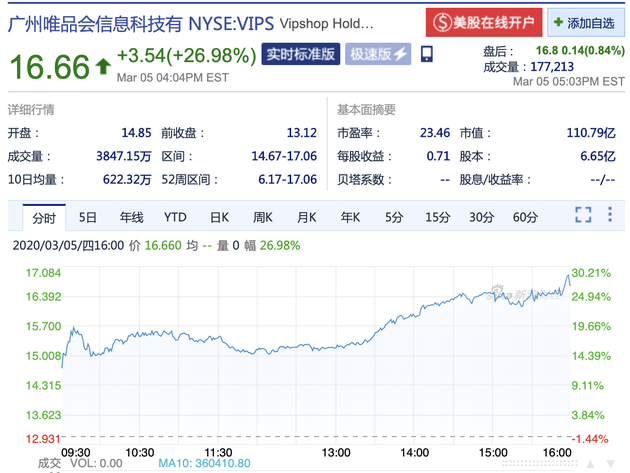The height and width of the screenshot is (473, 630).
Task: Click the up triangle below the chart
Action: point(590,464)
